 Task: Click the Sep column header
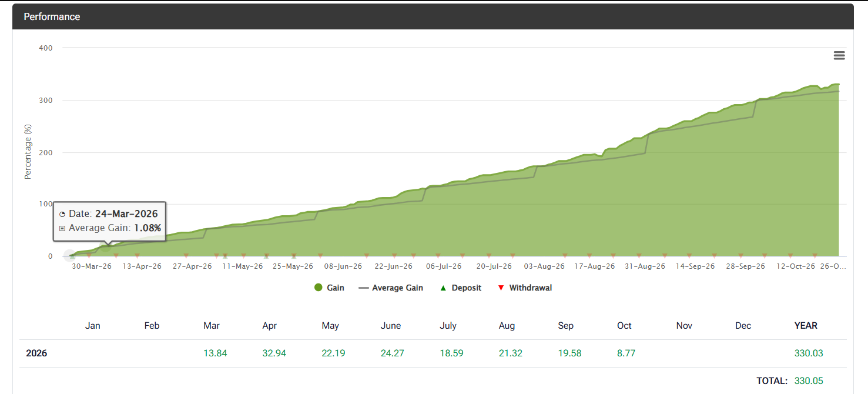[565, 326]
